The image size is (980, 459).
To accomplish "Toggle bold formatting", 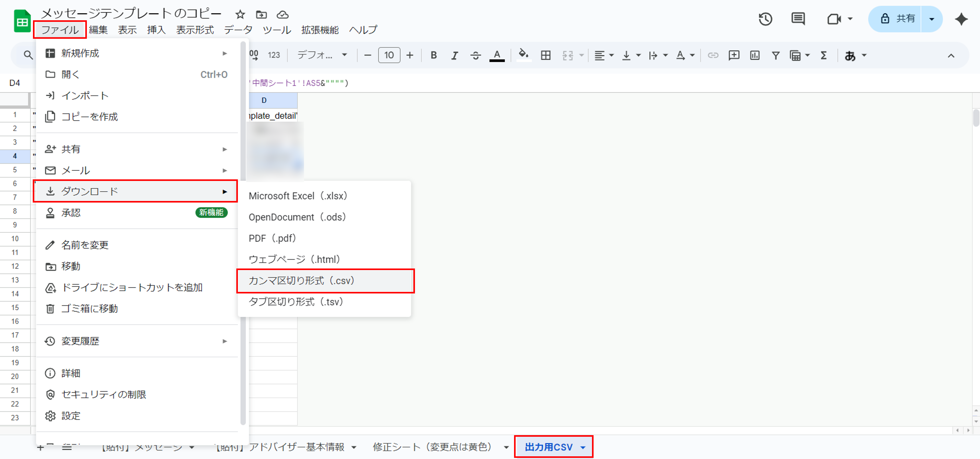I will [x=433, y=55].
